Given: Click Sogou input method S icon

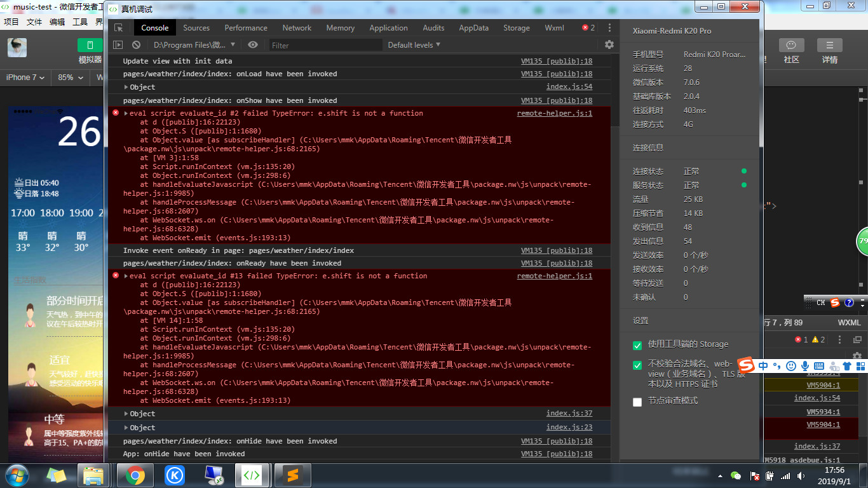Looking at the screenshot, I should [x=747, y=366].
